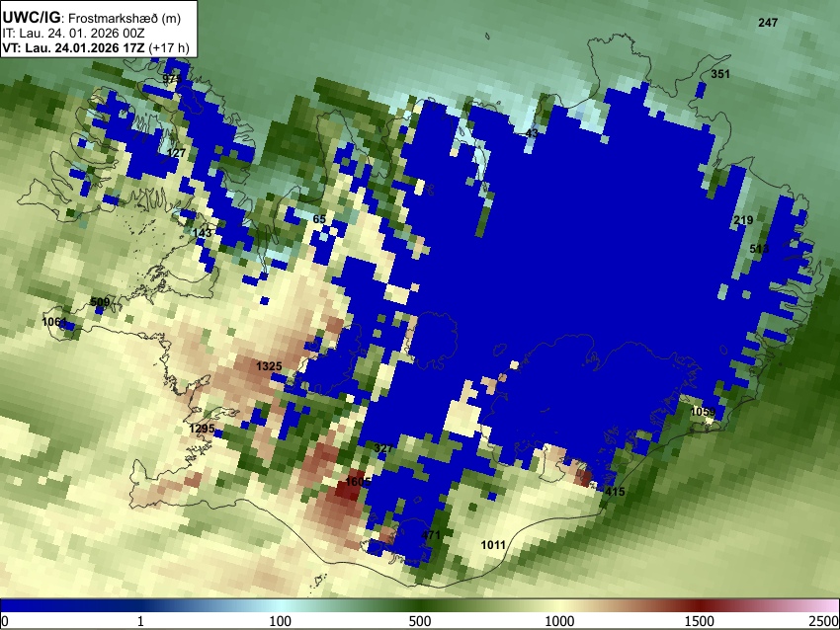Select the 1061 value label
The width and height of the screenshot is (840, 630).
coord(54,322)
